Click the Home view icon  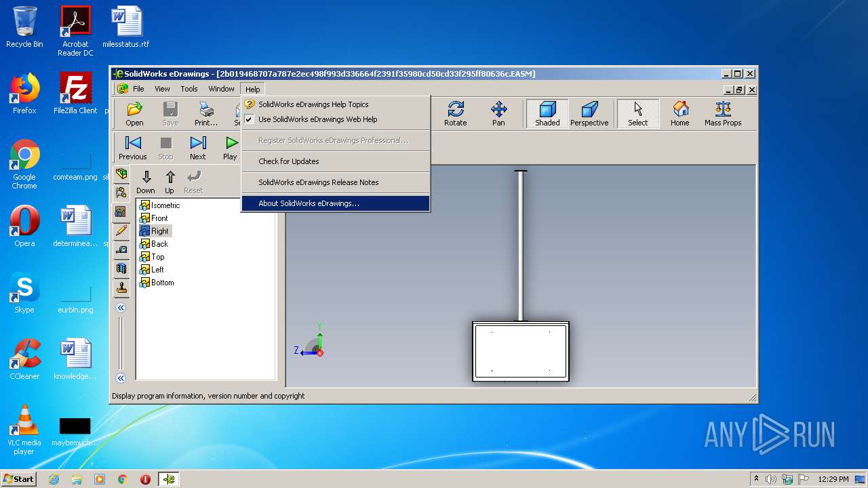point(680,113)
